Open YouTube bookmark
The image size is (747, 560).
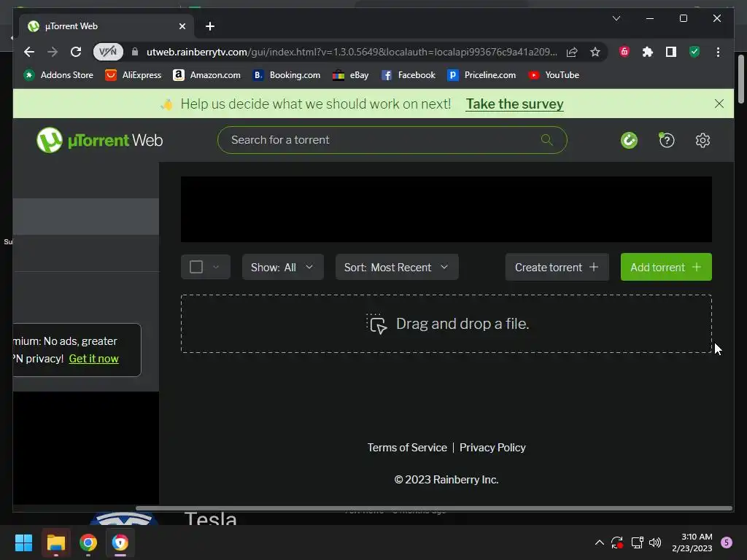point(554,75)
